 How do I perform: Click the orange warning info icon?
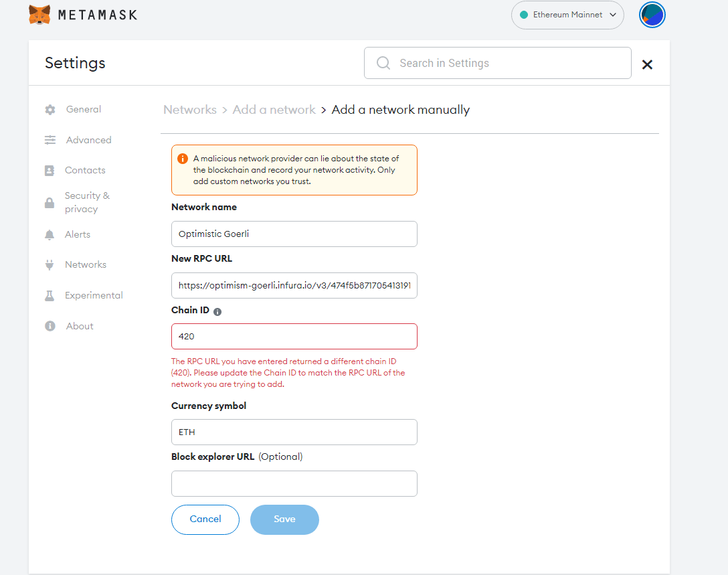click(x=183, y=159)
